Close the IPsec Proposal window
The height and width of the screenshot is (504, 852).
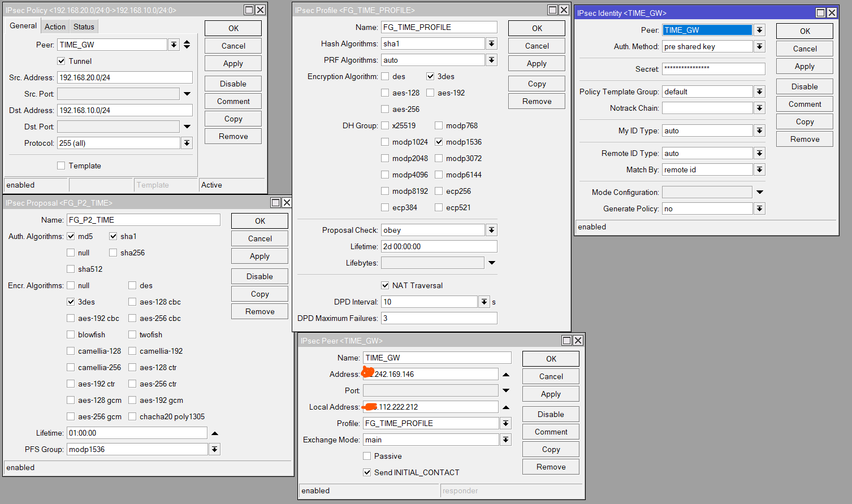pyautogui.click(x=287, y=203)
